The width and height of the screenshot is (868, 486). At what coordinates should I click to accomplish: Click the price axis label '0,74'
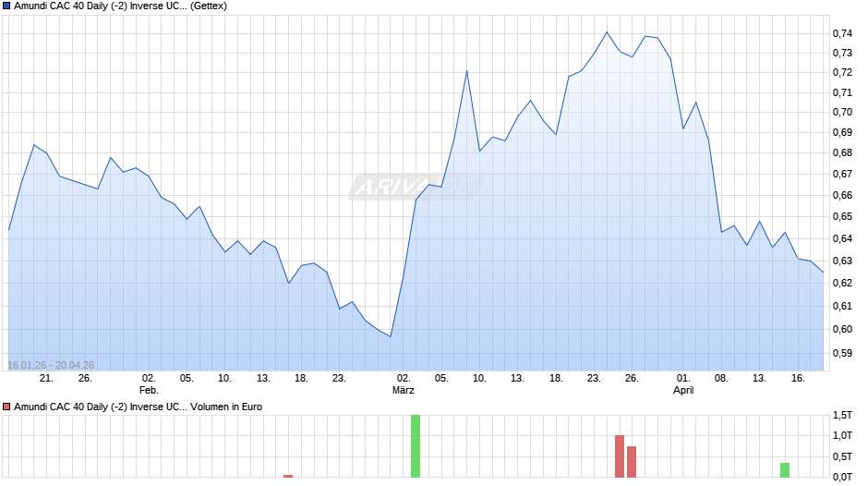tap(842, 34)
